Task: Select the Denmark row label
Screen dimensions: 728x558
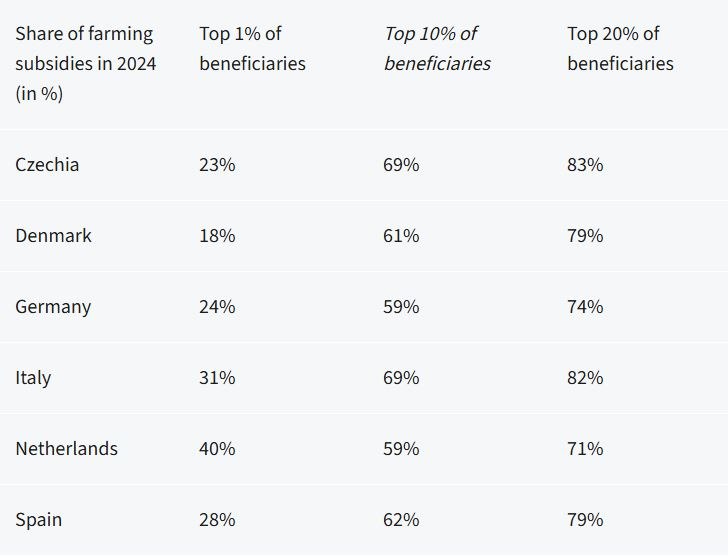Action: 53,236
